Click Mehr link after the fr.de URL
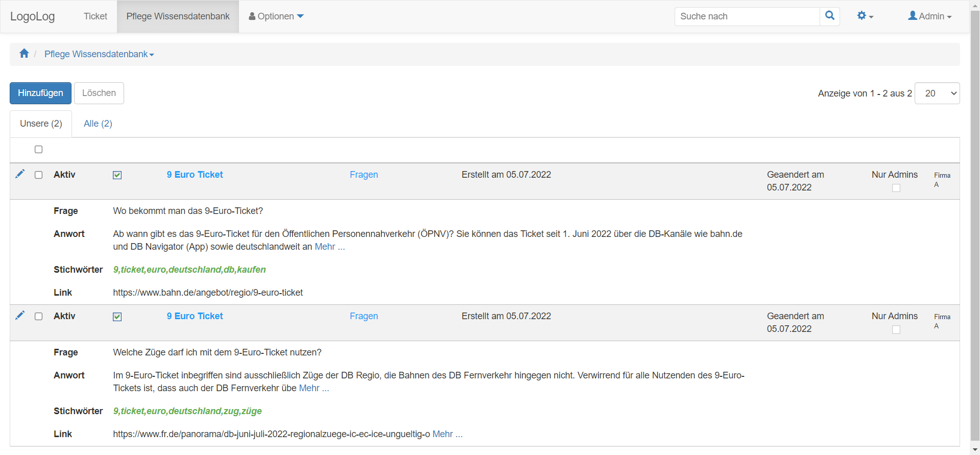980x455 pixels. pos(447,434)
